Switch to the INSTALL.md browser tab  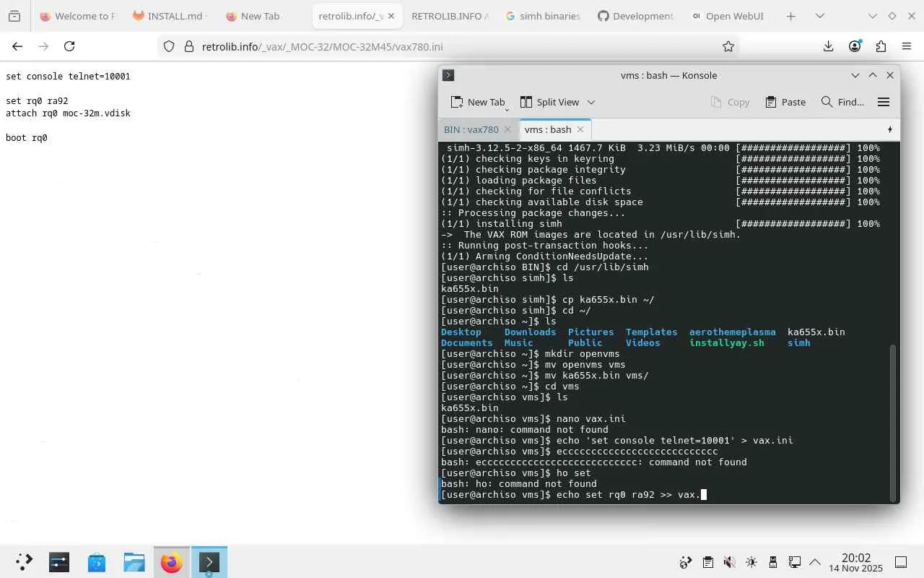(170, 16)
